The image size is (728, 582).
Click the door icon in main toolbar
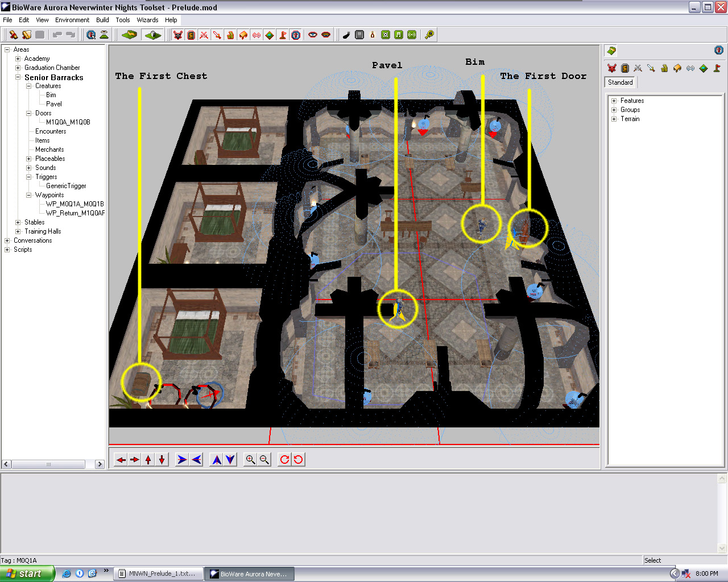tap(191, 35)
